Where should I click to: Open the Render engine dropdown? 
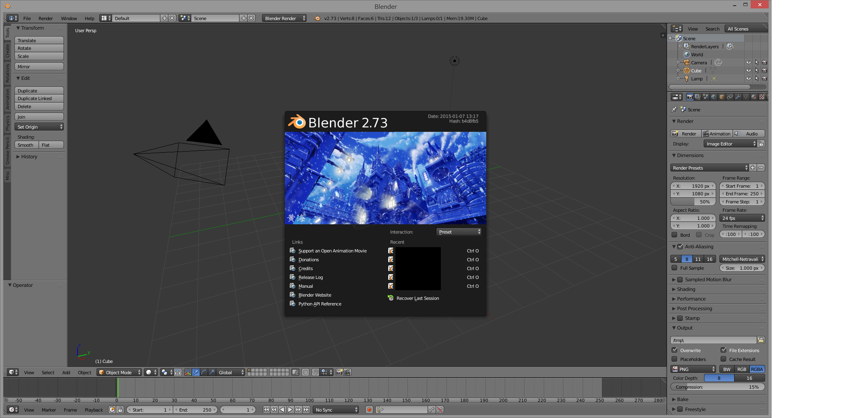tap(285, 18)
